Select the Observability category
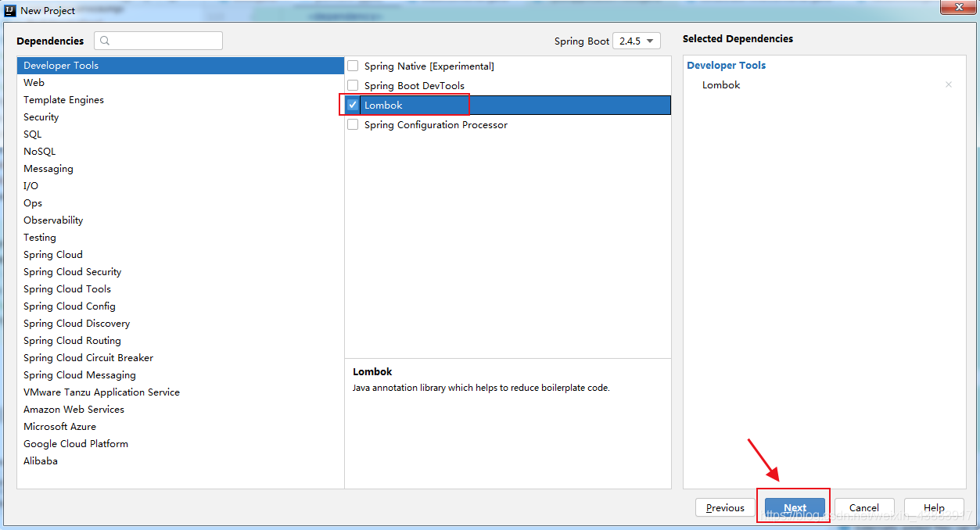The width and height of the screenshot is (980, 530). tap(180, 220)
